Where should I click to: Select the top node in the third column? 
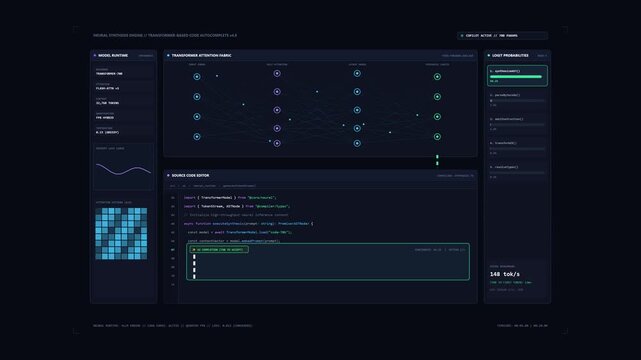pyautogui.click(x=357, y=74)
